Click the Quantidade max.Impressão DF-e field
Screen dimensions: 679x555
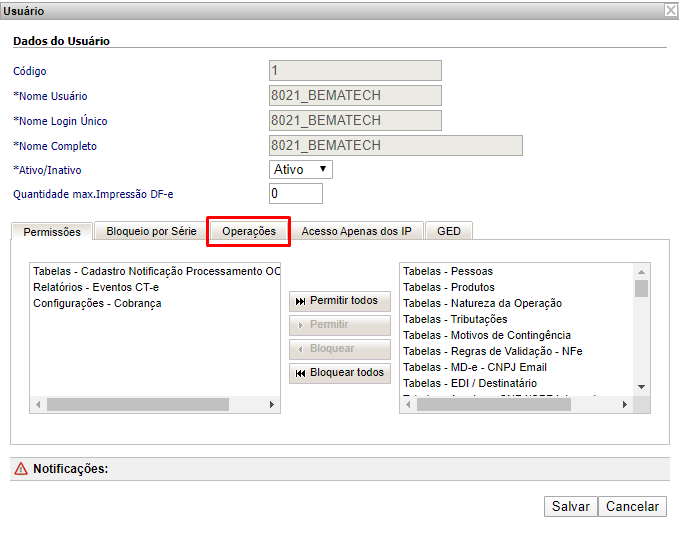pyautogui.click(x=296, y=194)
